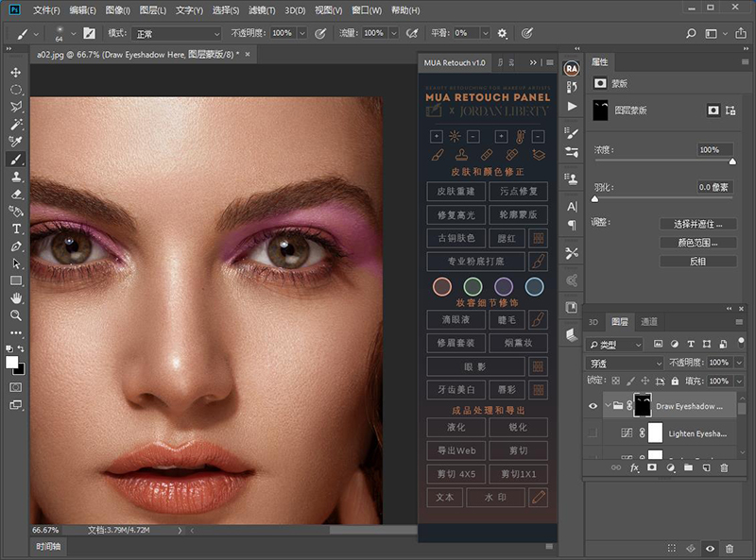Change screen mode from toolbox
756x560 pixels.
16,405
